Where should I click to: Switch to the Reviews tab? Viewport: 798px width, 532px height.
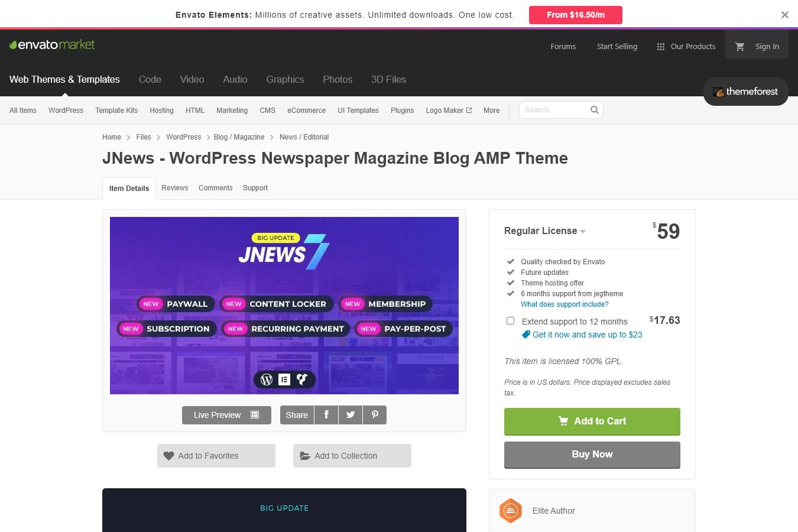tap(175, 188)
